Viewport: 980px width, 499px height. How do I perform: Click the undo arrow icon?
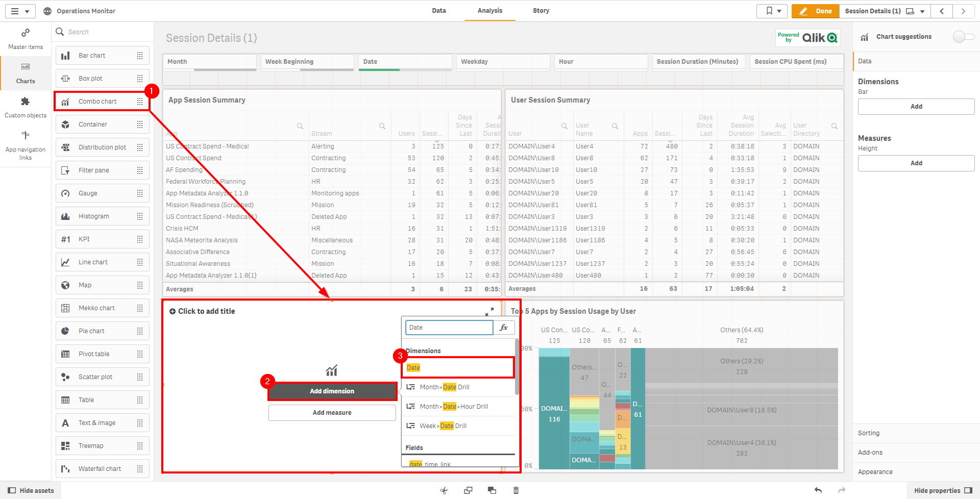pyautogui.click(x=818, y=490)
